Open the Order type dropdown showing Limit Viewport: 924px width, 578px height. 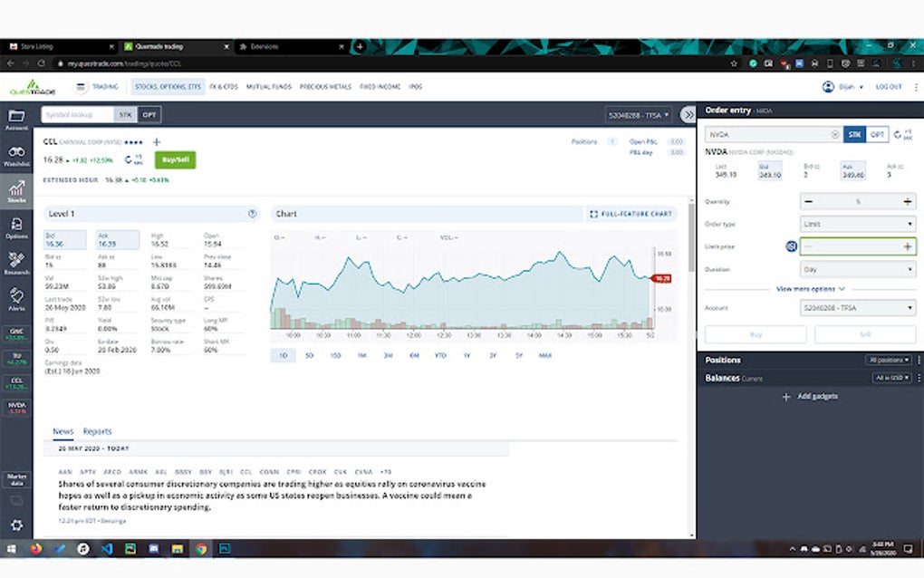click(x=857, y=224)
